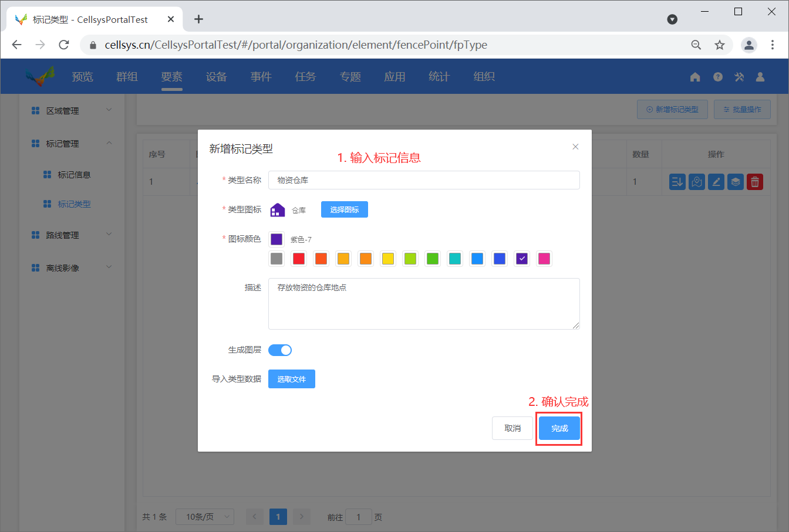Screen dimensions: 789x532
Task: Click the layers action icon in row 1
Action: 736,182
